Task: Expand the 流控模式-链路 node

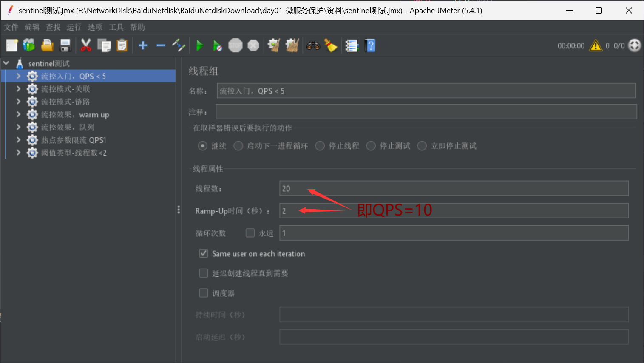Action: pyautogui.click(x=18, y=102)
